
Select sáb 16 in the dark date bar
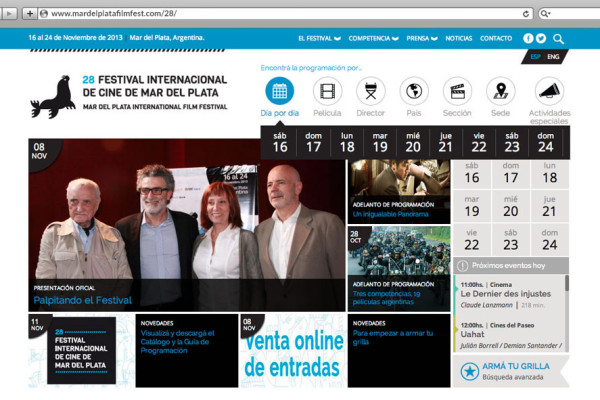pyautogui.click(x=280, y=142)
